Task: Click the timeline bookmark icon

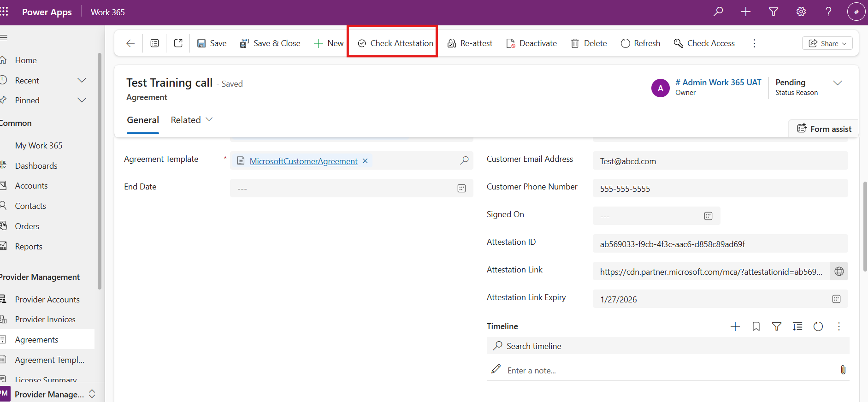Action: 756,326
